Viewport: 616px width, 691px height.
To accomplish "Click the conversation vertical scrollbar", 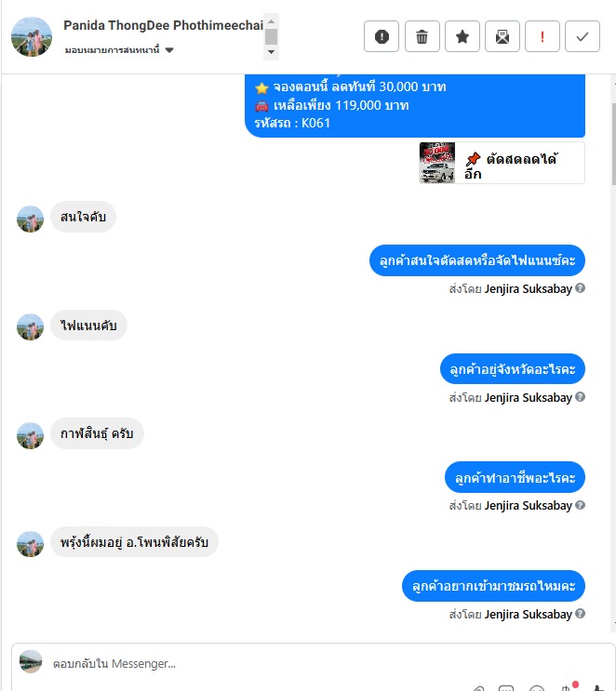I will click(x=613, y=144).
